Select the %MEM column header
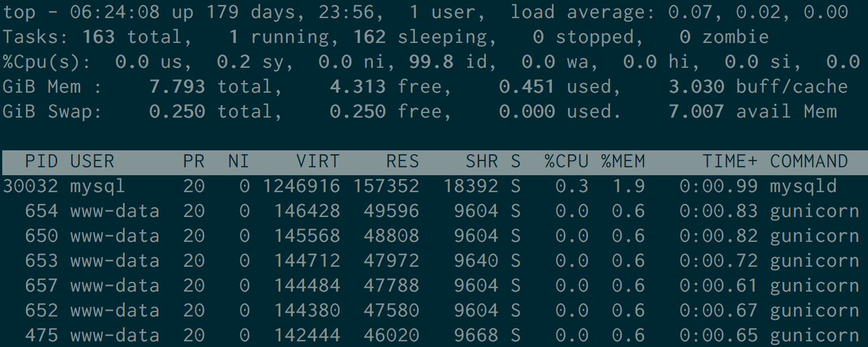The height and width of the screenshot is (347, 868). [622, 162]
